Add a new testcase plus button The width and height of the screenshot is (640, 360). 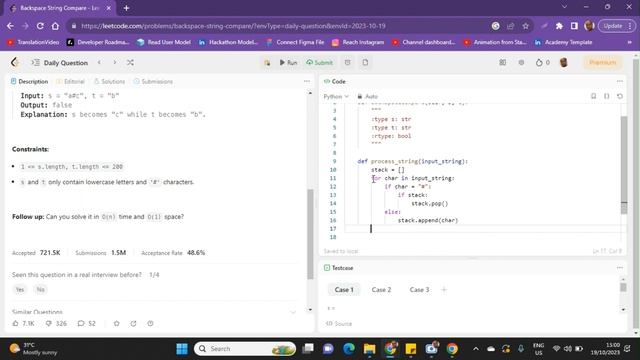click(x=444, y=290)
